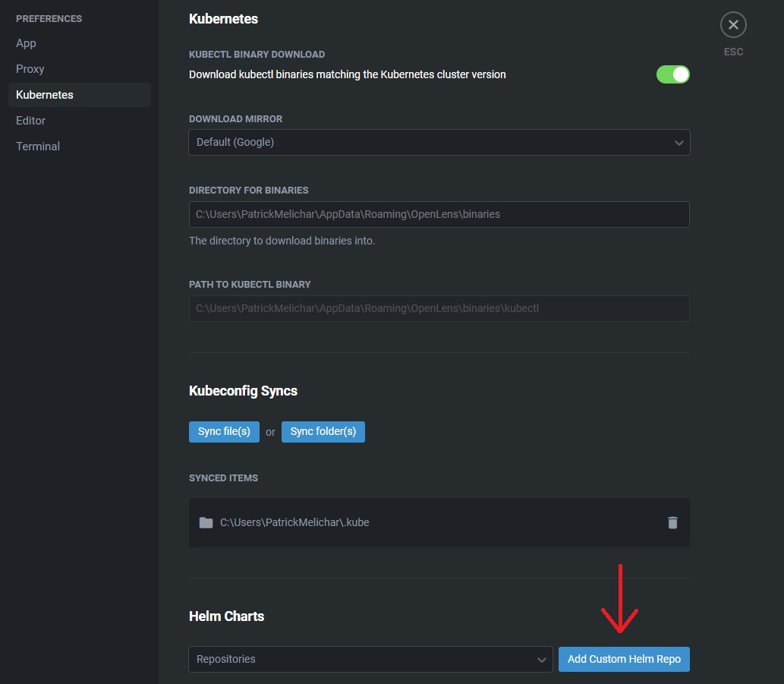Click the ESC label under close icon
The width and height of the screenshot is (784, 684).
[733, 52]
